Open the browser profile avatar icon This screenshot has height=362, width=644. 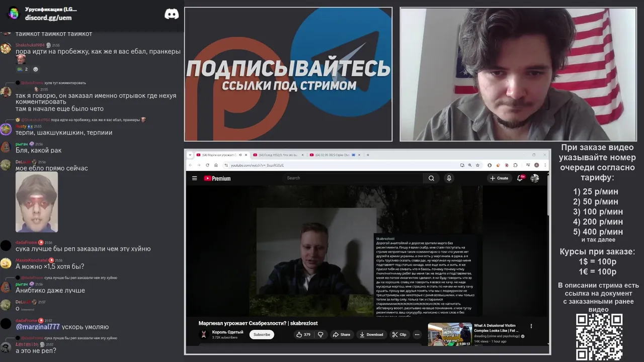537,165
